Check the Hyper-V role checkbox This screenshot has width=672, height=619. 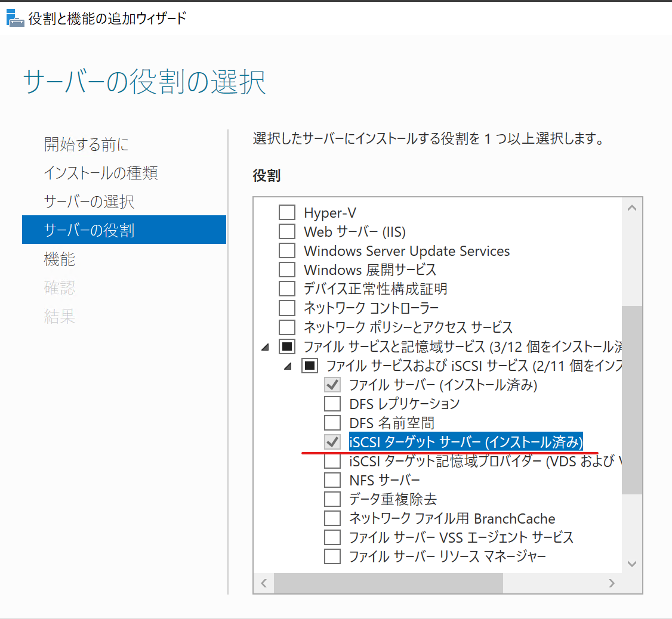(x=286, y=212)
